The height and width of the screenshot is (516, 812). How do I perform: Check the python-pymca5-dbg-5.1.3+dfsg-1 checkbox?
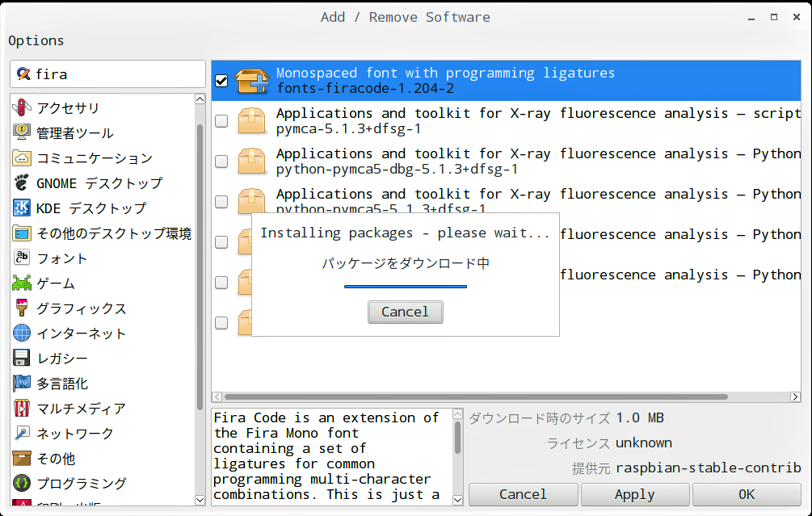(x=221, y=162)
